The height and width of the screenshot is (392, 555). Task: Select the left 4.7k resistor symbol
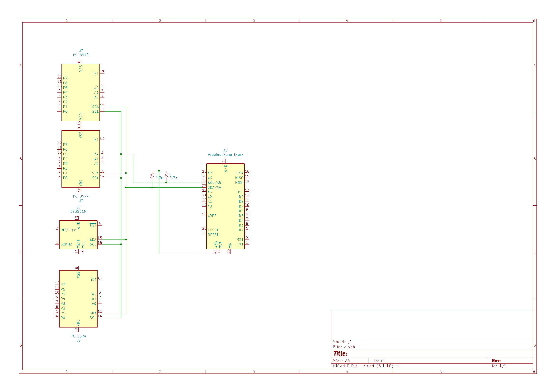pos(152,175)
